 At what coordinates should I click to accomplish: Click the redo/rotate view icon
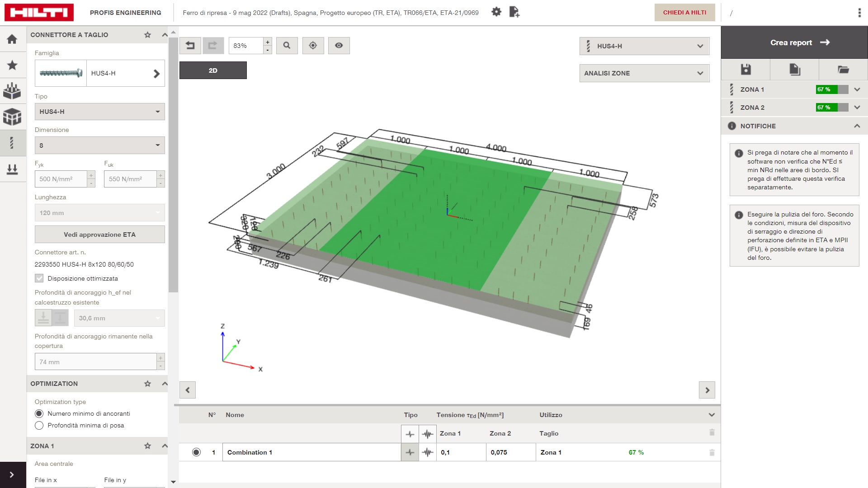click(x=213, y=45)
